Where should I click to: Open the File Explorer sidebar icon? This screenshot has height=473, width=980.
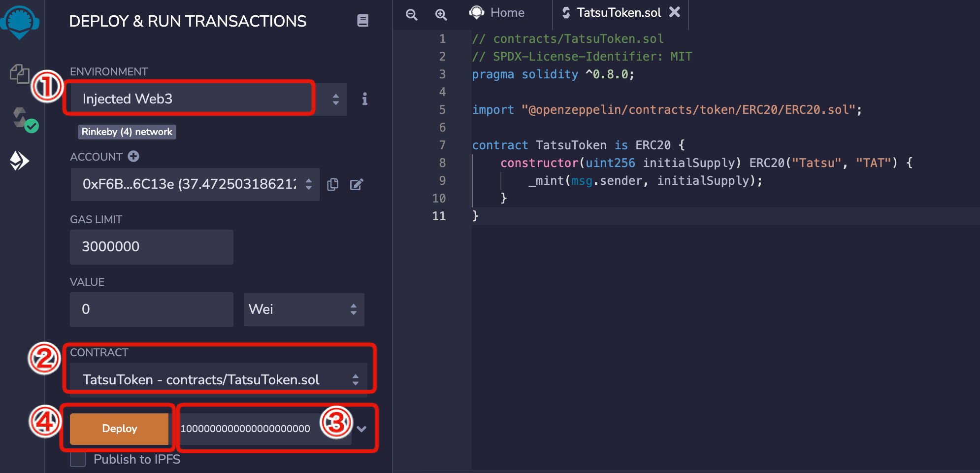pos(20,74)
